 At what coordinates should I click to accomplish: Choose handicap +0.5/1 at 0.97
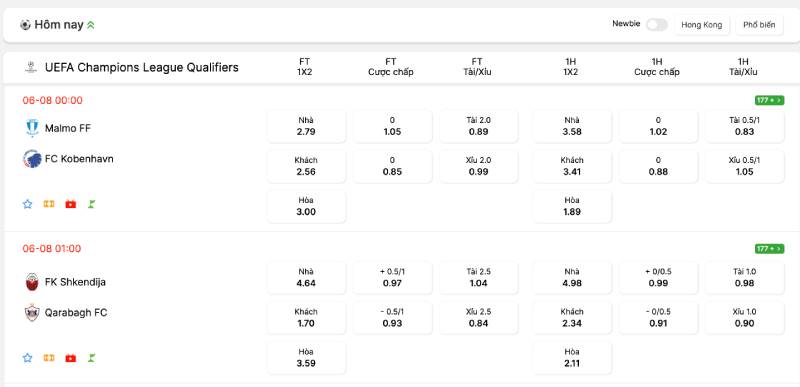pyautogui.click(x=392, y=278)
